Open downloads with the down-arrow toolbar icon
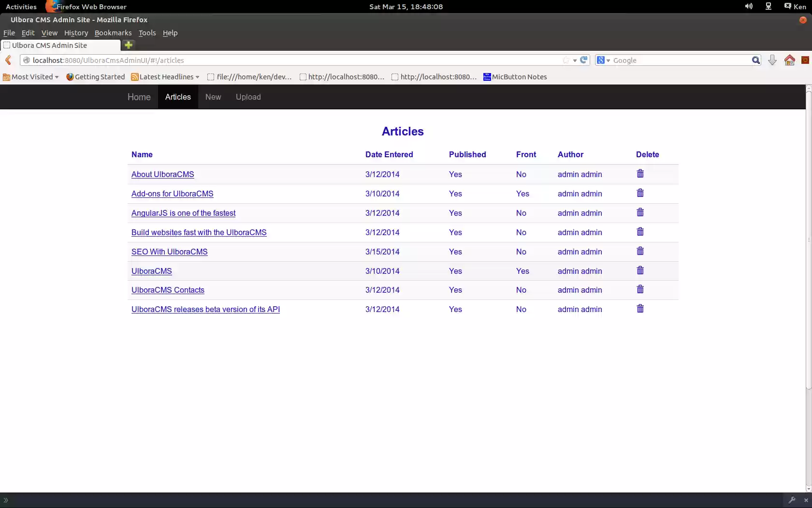812x508 pixels. (x=772, y=60)
